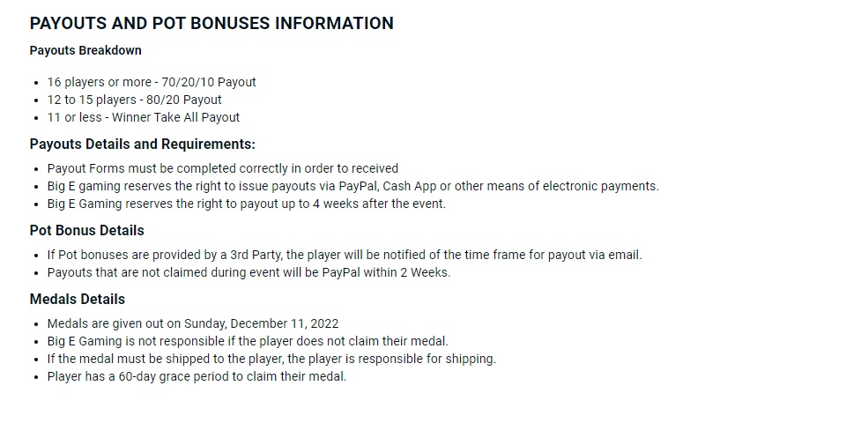Click the 'Pot Bonus Details' heading
This screenshot has width=868, height=423.
click(86, 230)
